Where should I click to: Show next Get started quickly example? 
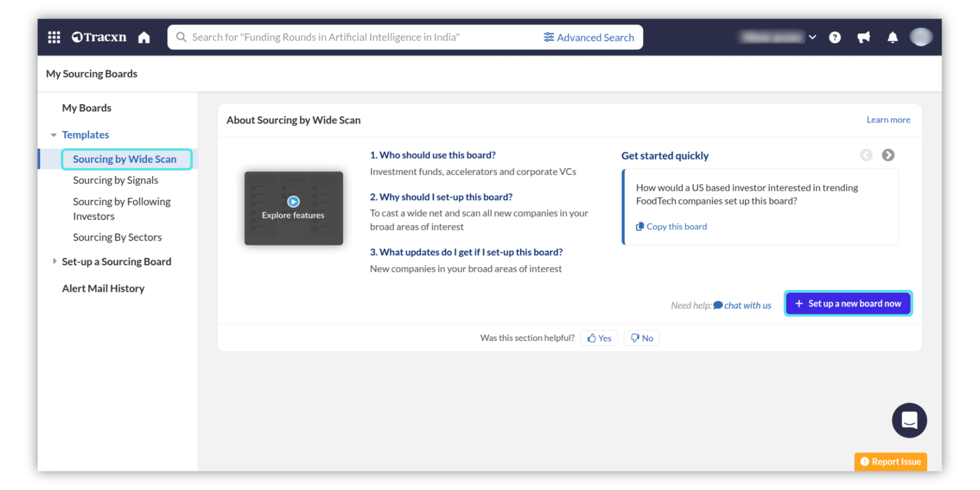[888, 155]
